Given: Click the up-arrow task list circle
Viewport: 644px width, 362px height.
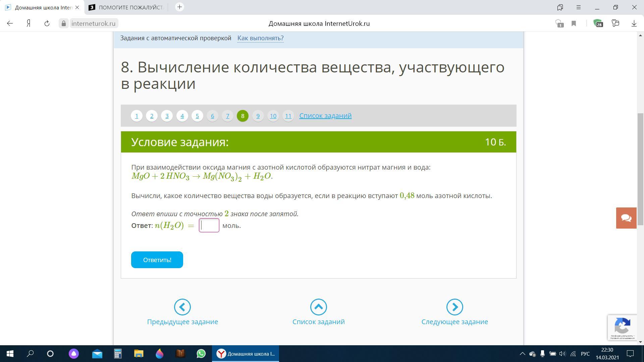Looking at the screenshot, I should 318,307.
